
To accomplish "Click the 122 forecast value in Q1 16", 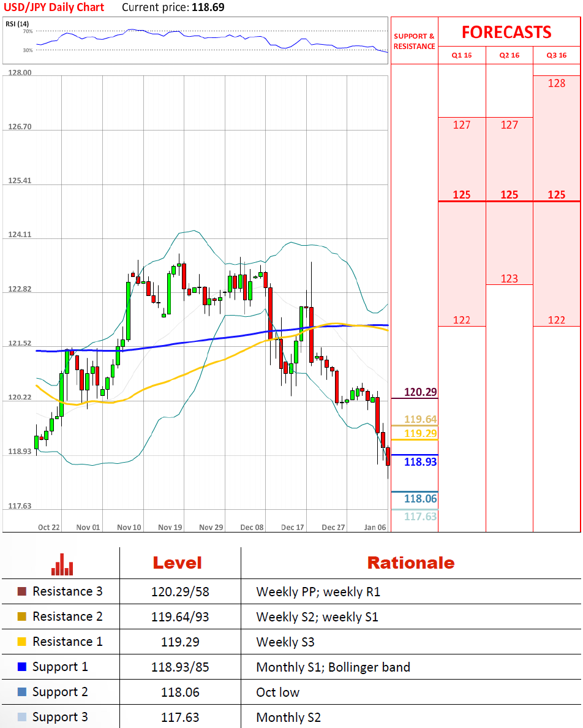I will point(462,320).
